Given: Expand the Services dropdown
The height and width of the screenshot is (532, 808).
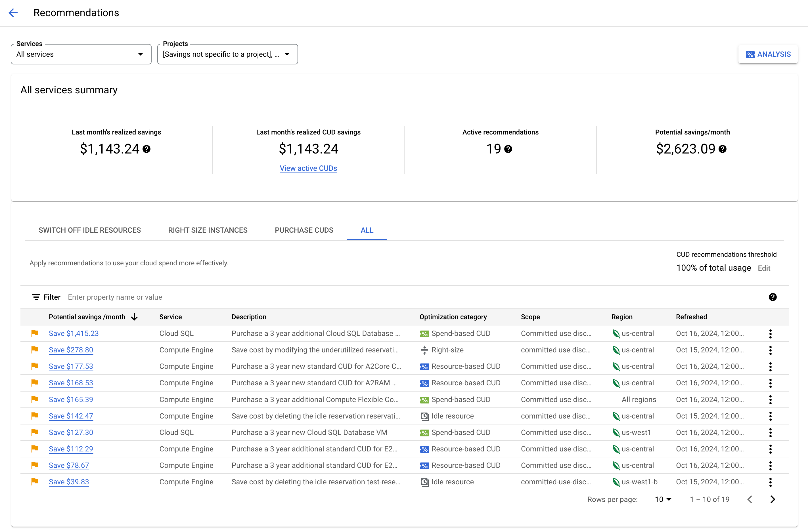Looking at the screenshot, I should [x=80, y=54].
